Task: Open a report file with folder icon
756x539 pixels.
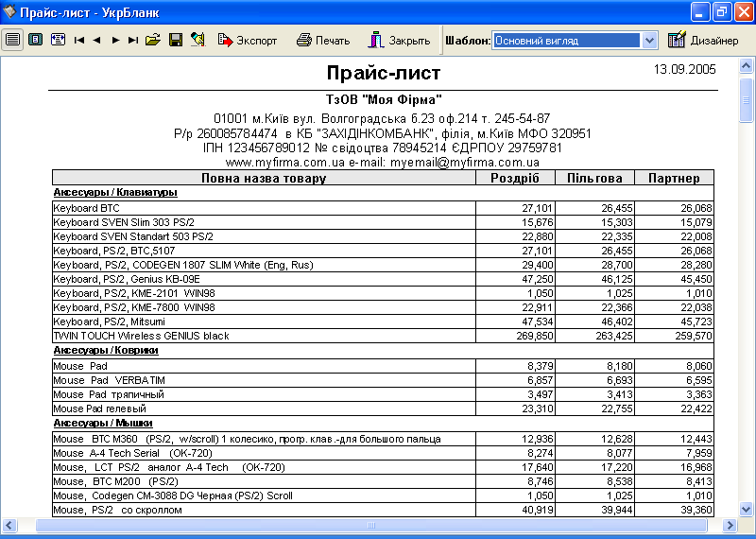Action: tap(153, 40)
